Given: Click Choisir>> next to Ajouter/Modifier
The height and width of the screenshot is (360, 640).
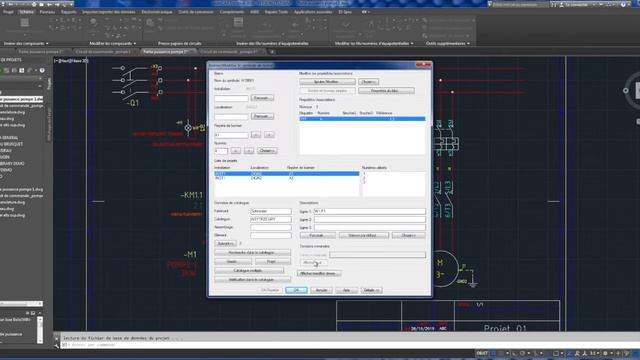Looking at the screenshot, I should [369, 82].
